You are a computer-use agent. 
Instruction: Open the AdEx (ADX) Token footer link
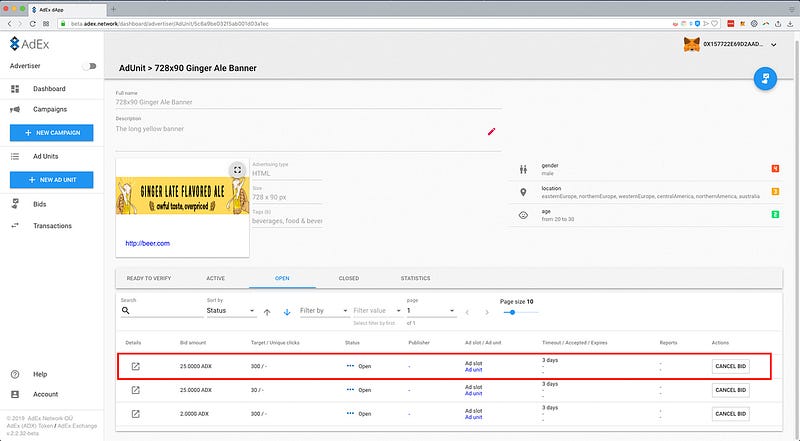[30, 426]
